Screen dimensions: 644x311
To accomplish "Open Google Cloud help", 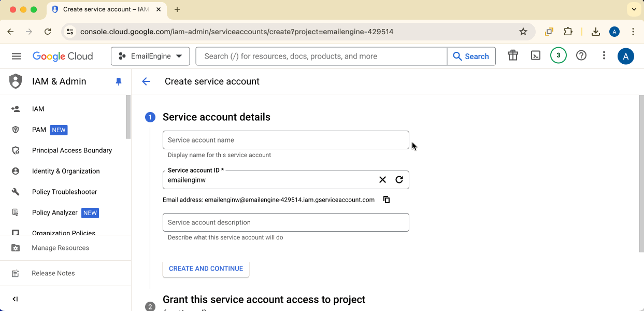I will 581,55.
